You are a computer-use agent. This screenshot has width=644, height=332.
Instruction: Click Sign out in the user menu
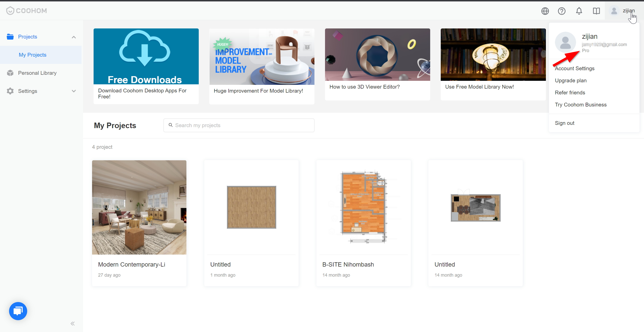coord(565,123)
